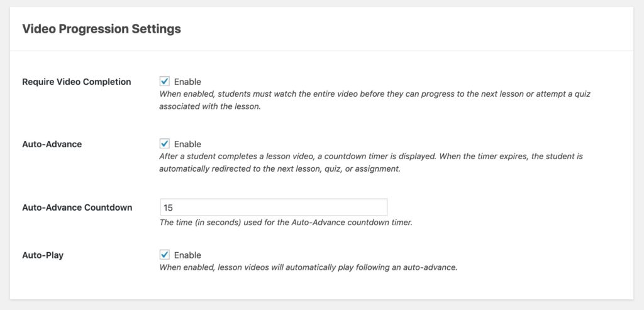This screenshot has height=310, width=644.
Task: Click the Auto-Play setting label
Action: tap(43, 255)
